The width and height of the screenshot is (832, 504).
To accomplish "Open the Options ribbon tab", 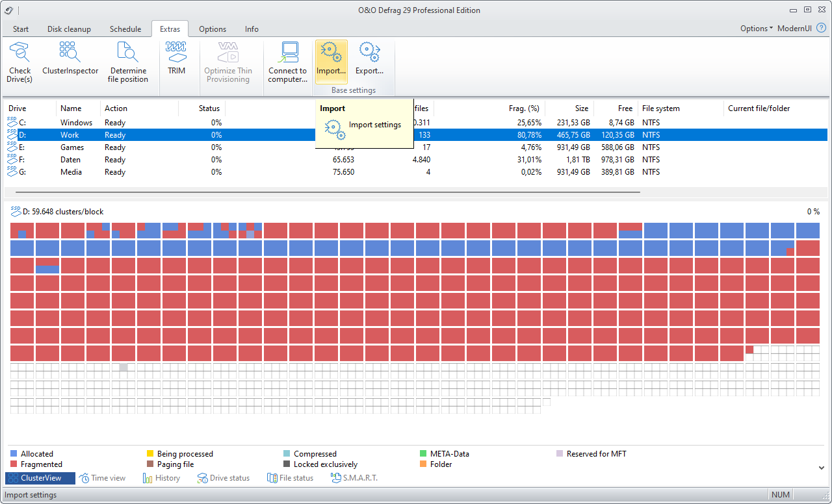I will pos(213,29).
